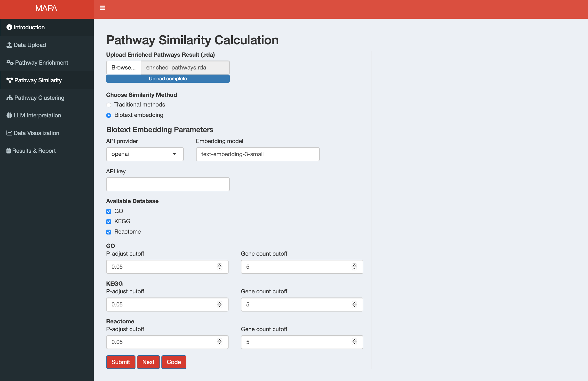The height and width of the screenshot is (381, 588).
Task: Toggle the sidebar hamburger menu icon
Action: pyautogui.click(x=102, y=8)
